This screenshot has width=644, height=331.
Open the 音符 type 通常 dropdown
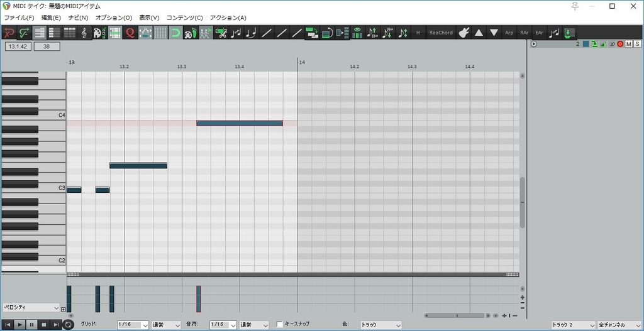(x=254, y=325)
